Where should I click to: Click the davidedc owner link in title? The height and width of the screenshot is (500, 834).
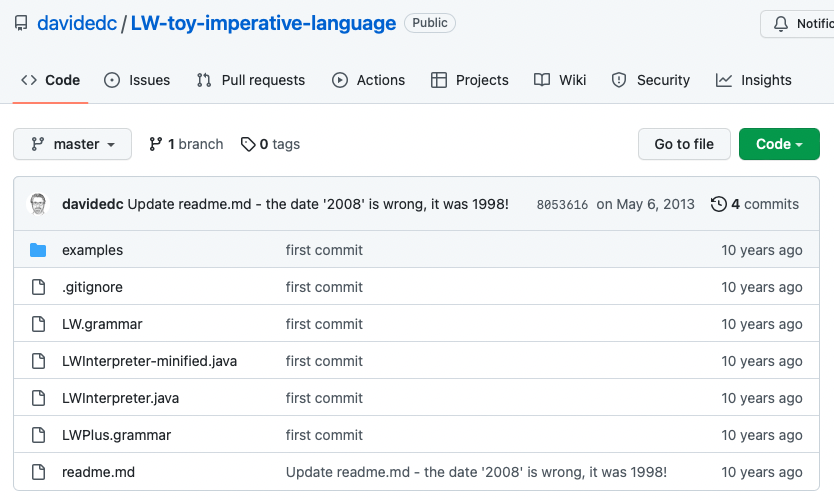click(77, 23)
